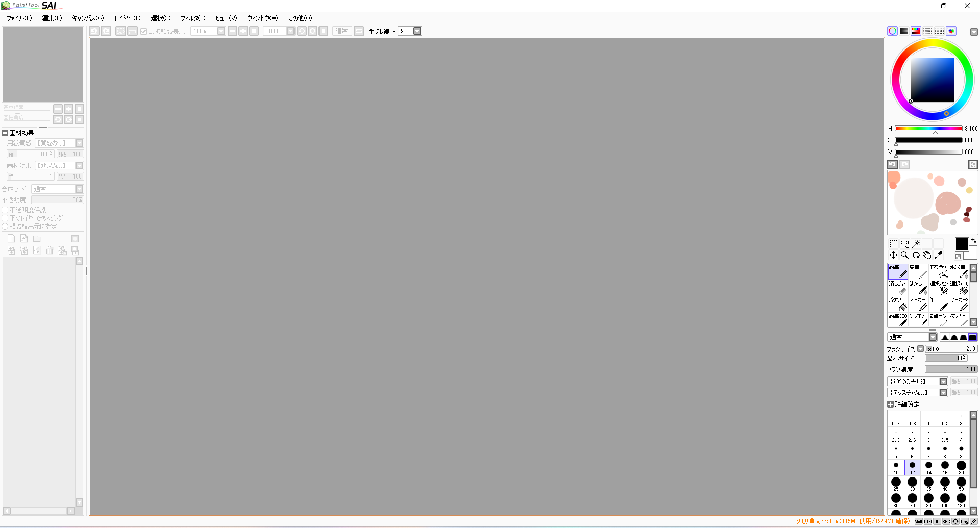Activate the hand pan tool

[x=927, y=255]
